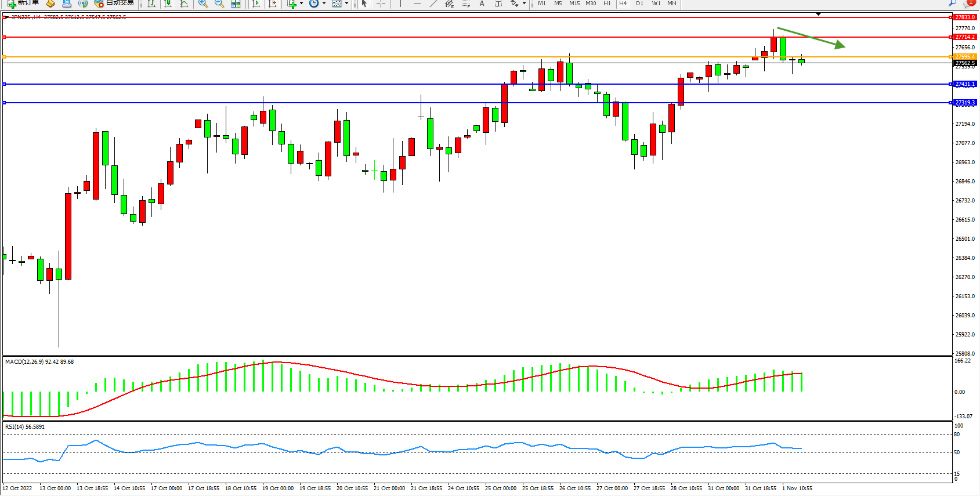Screen dimensions: 980x496
Task: Toggle the 自动交易 auto trading button
Action: tap(114, 3)
